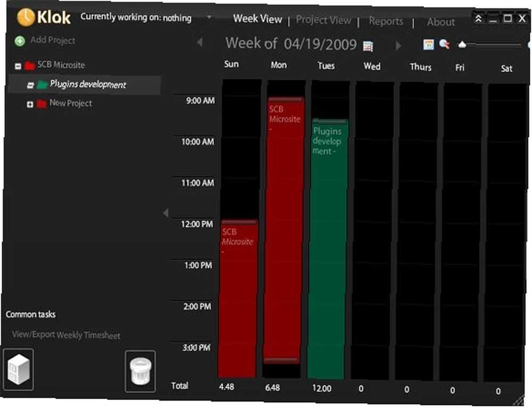Click Tuesday total 12.00

[322, 388]
